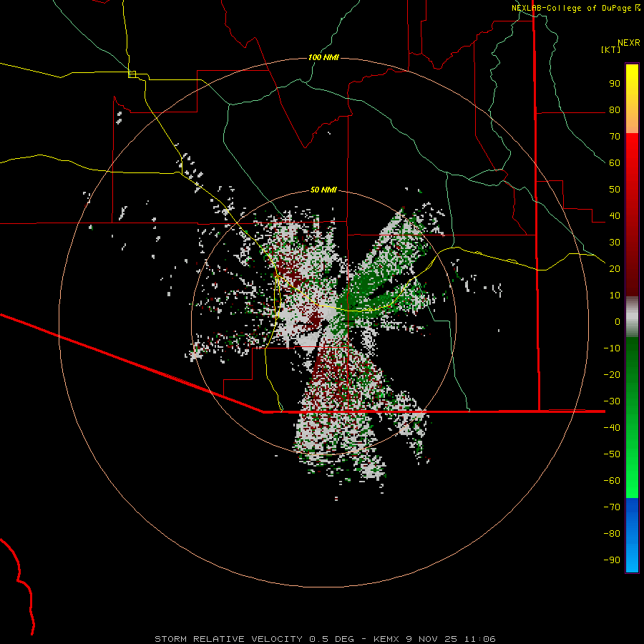Click the -70 value on velocity scale
This screenshot has height=644, width=644.
click(x=612, y=507)
